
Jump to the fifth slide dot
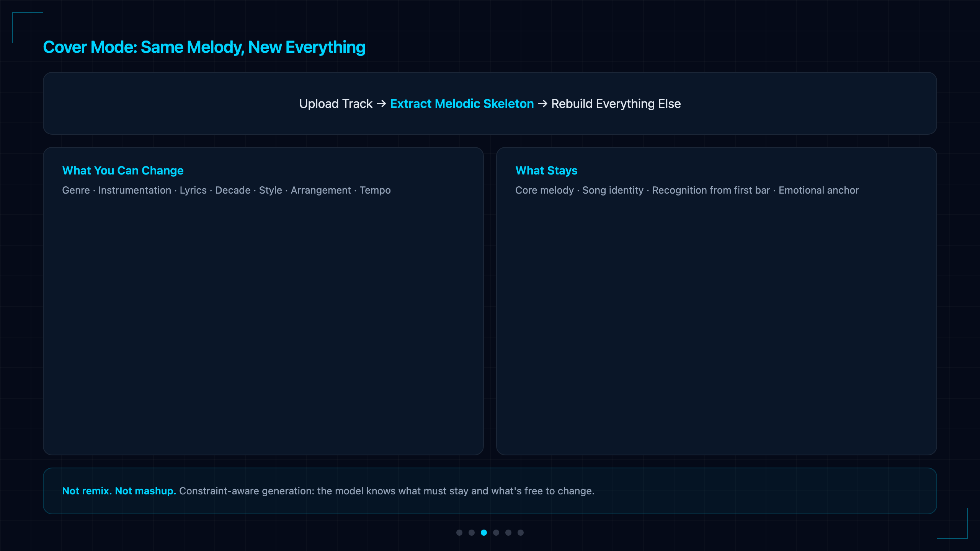[508, 533]
